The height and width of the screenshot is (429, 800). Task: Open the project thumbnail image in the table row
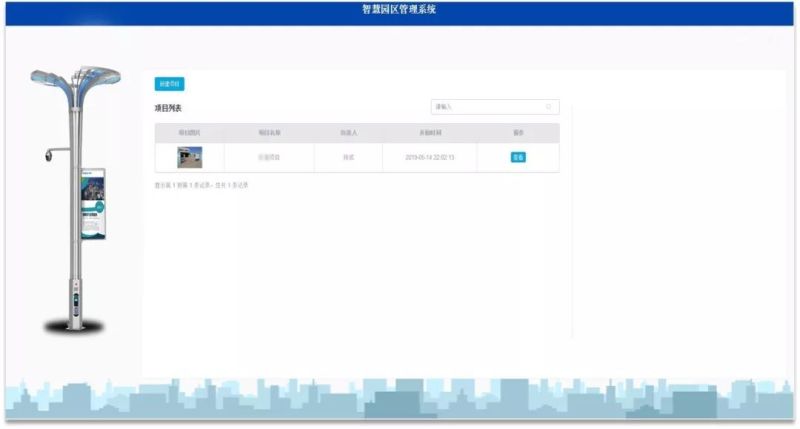tap(190, 157)
